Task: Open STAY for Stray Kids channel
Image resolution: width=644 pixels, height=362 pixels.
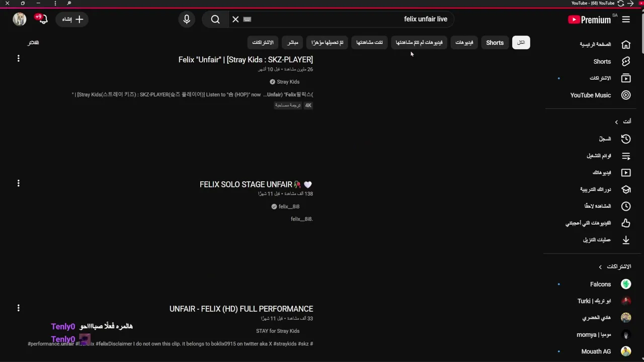Action: [278, 331]
